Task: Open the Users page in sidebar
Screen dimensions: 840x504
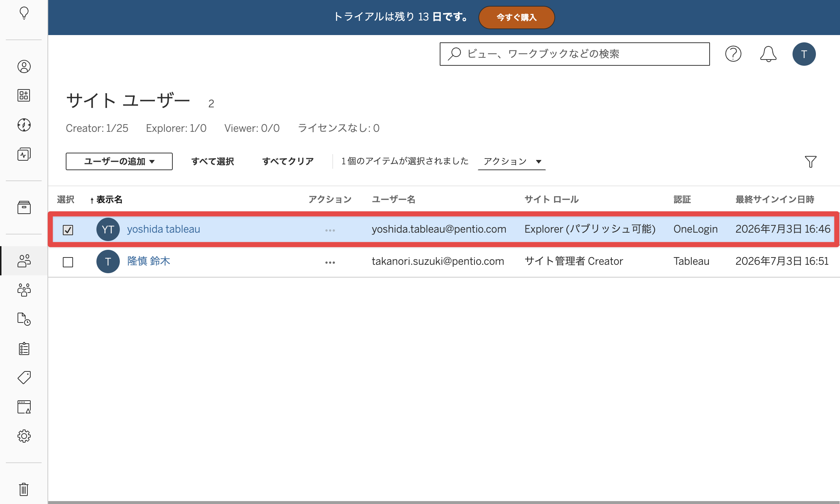Action: [24, 261]
